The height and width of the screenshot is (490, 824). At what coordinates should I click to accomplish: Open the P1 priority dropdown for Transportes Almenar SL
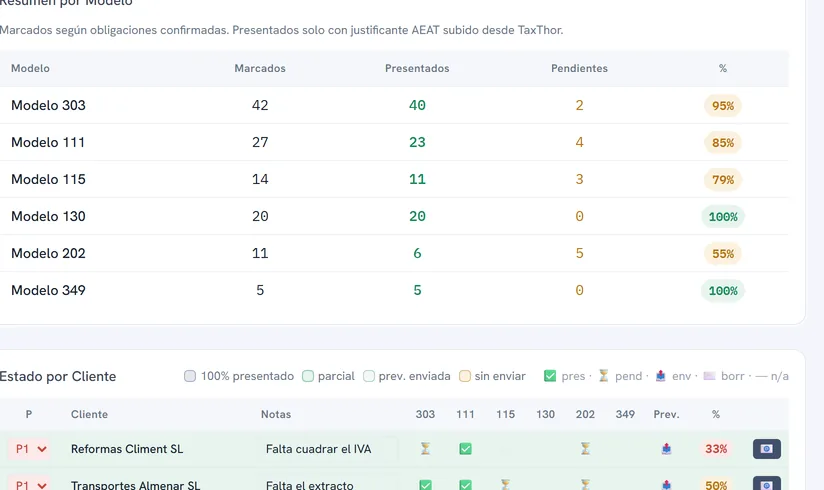[29, 484]
